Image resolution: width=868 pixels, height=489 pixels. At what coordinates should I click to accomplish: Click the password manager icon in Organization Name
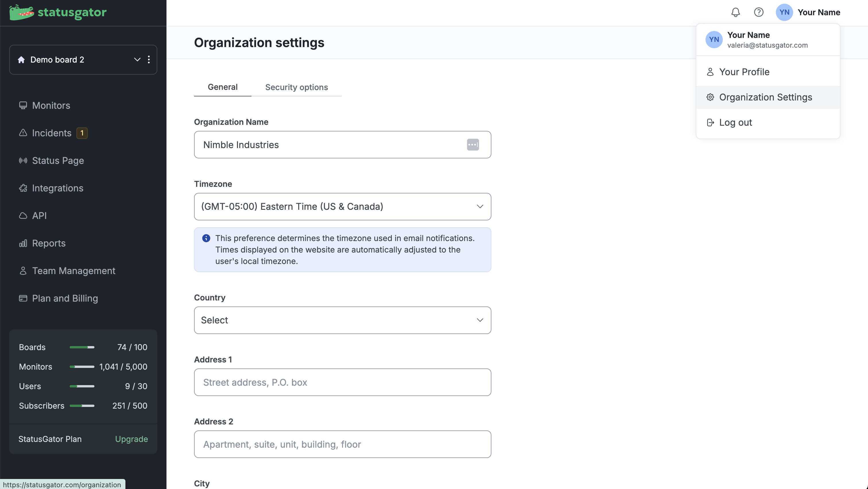point(473,145)
